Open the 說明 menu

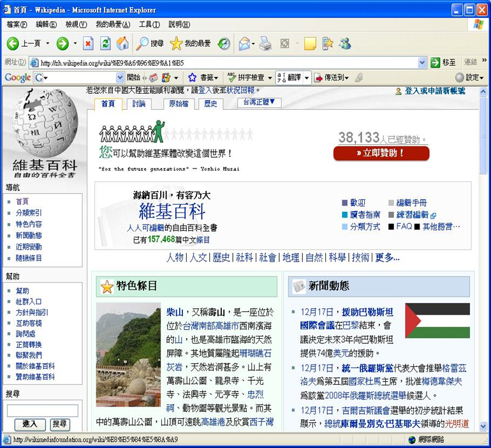[179, 24]
